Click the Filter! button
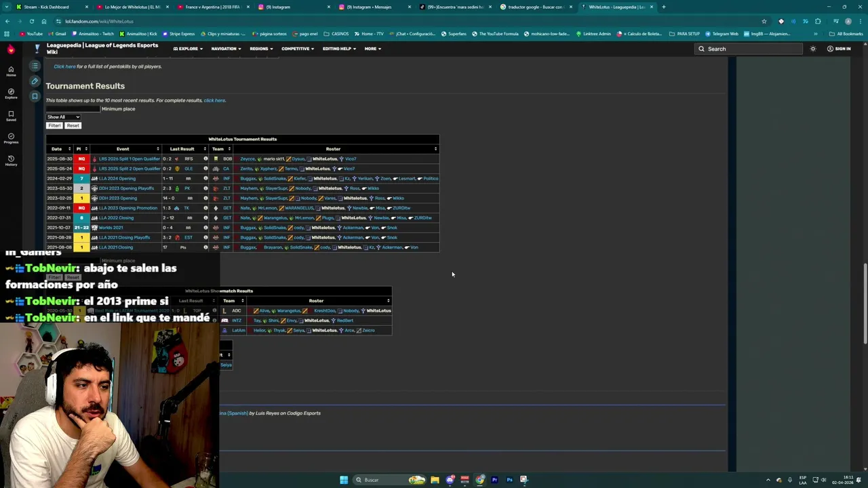The height and width of the screenshot is (488, 868). 54,125
